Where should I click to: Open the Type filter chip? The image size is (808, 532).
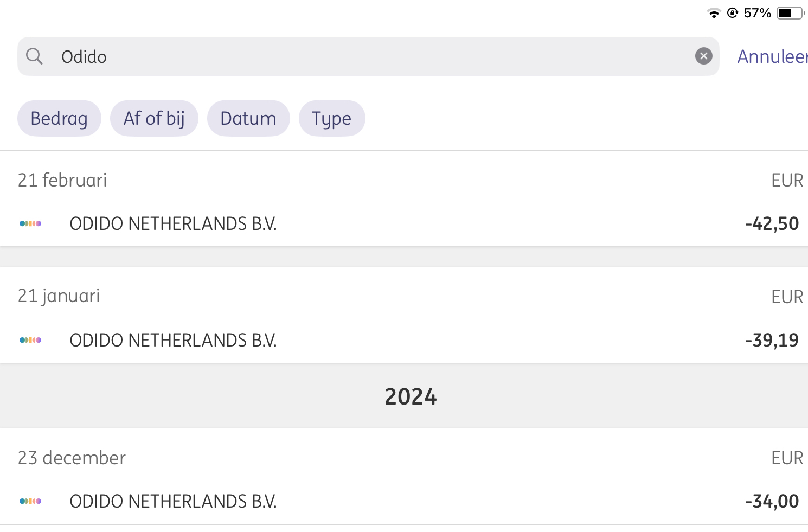[x=332, y=118]
